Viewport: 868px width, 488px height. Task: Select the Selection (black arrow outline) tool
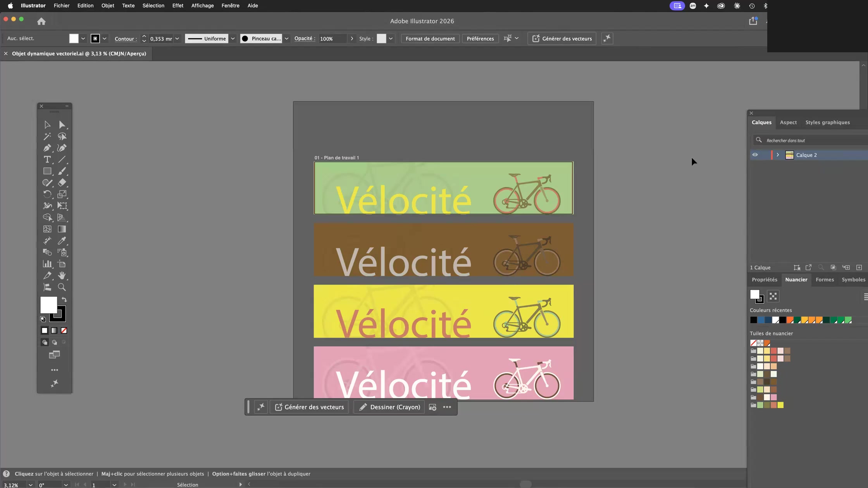pos(47,125)
